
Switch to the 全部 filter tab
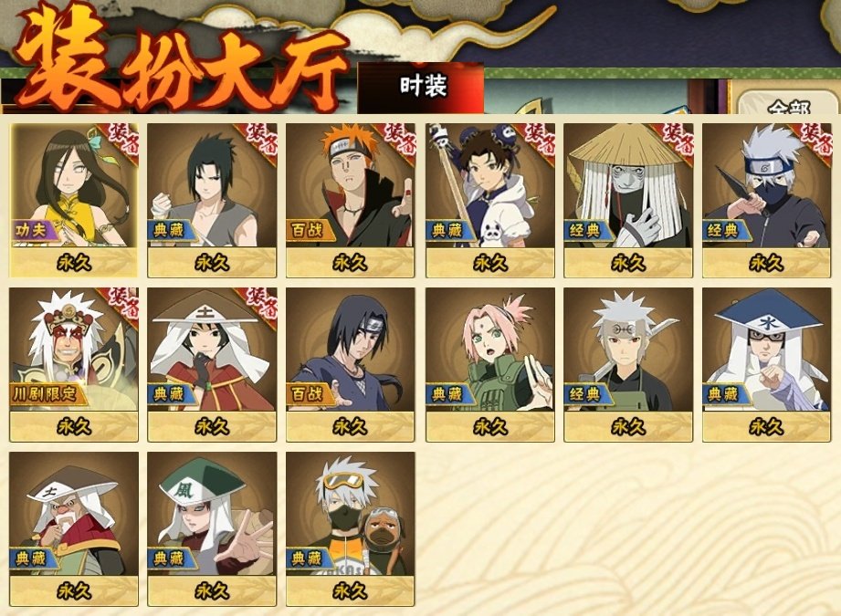click(x=788, y=105)
